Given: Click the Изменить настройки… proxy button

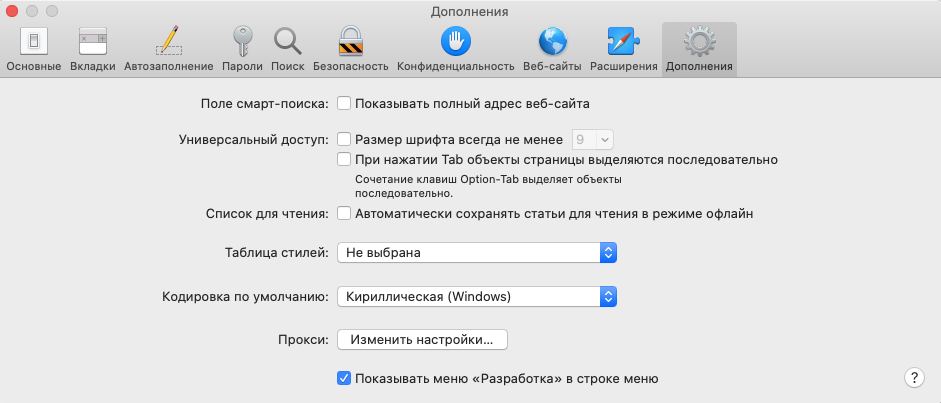Looking at the screenshot, I should [x=422, y=340].
